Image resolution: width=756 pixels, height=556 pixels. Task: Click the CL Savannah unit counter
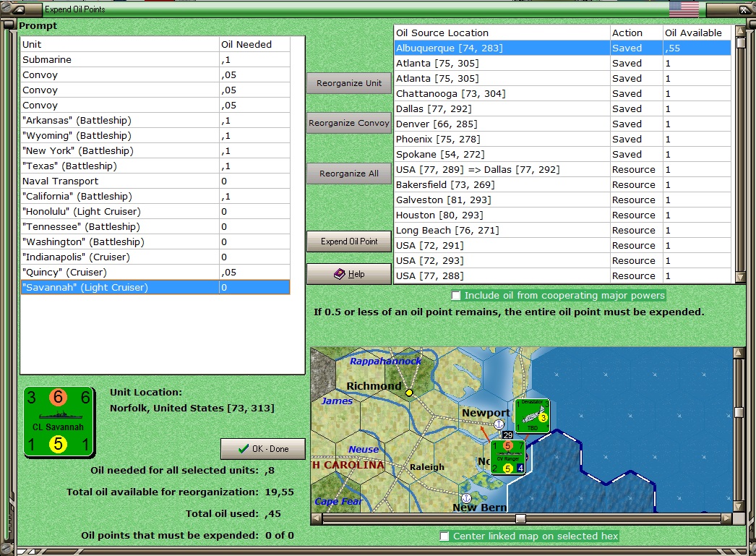[59, 422]
